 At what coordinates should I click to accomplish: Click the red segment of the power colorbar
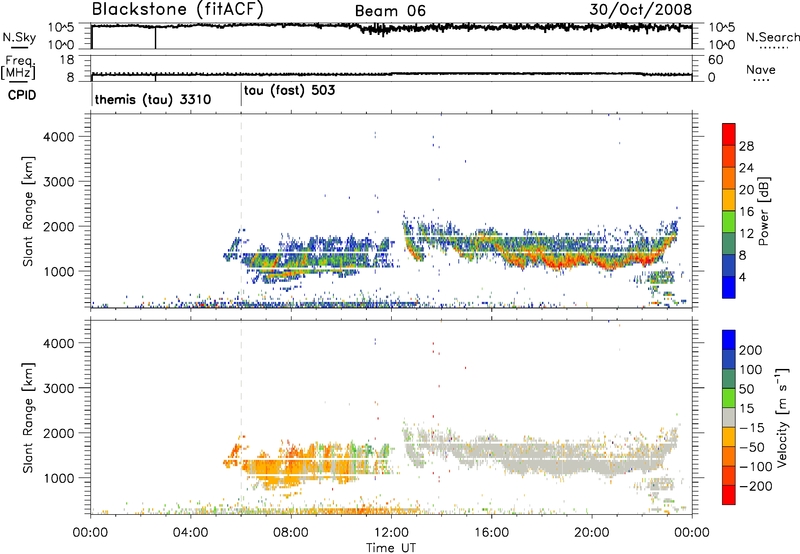coord(729,134)
